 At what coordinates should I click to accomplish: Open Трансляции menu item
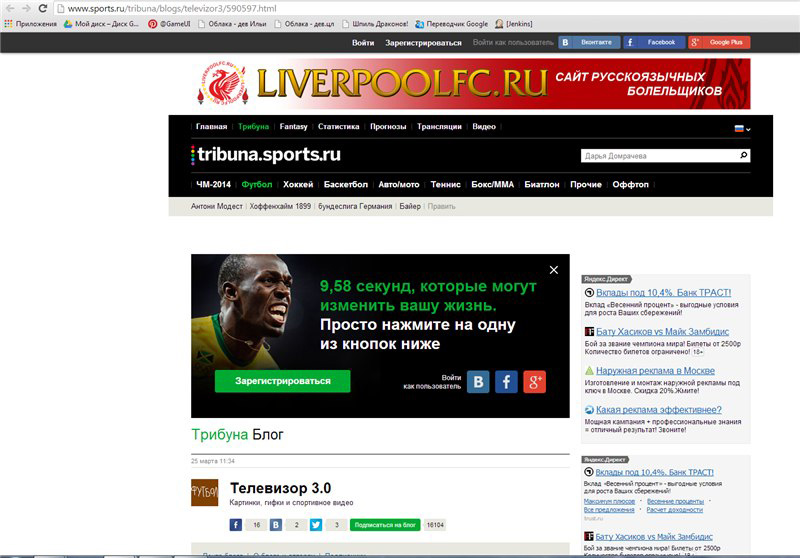pyautogui.click(x=439, y=126)
